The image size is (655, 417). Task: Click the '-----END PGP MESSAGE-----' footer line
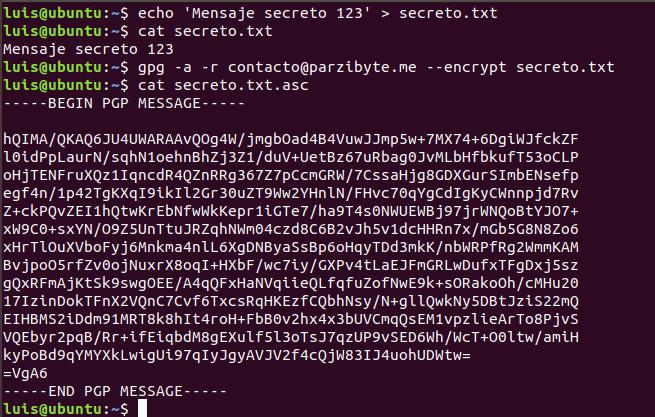[115, 391]
